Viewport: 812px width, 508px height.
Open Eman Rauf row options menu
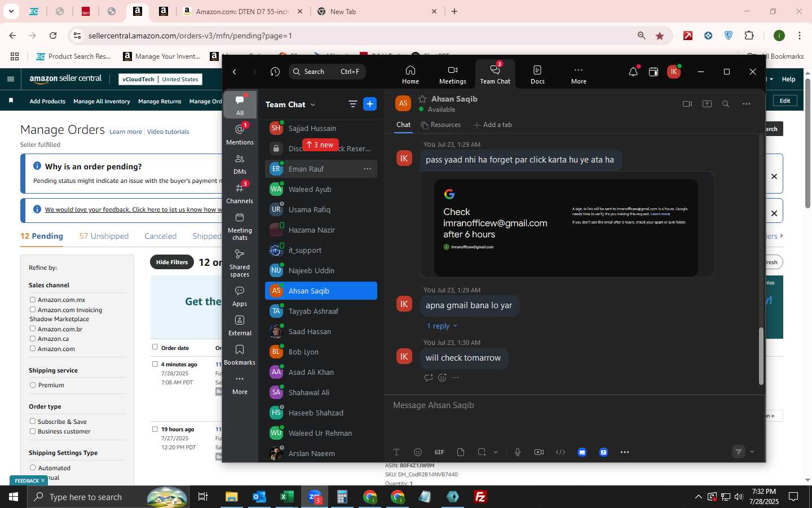[x=367, y=169]
